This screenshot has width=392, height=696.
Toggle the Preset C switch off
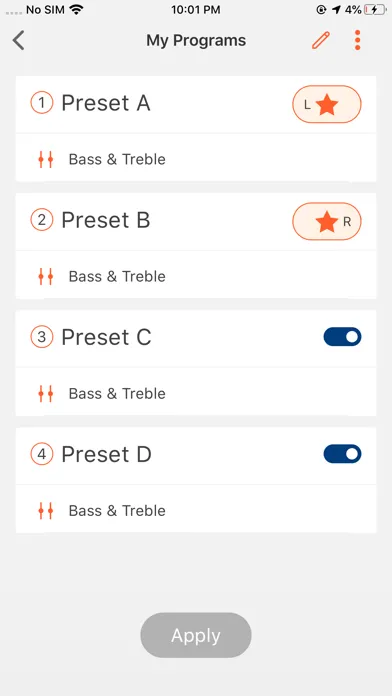point(342,337)
